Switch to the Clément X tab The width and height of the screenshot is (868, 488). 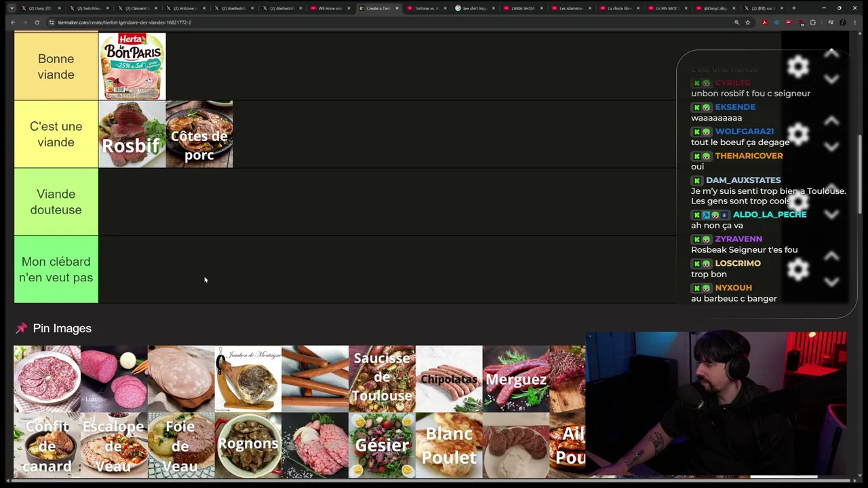click(138, 8)
